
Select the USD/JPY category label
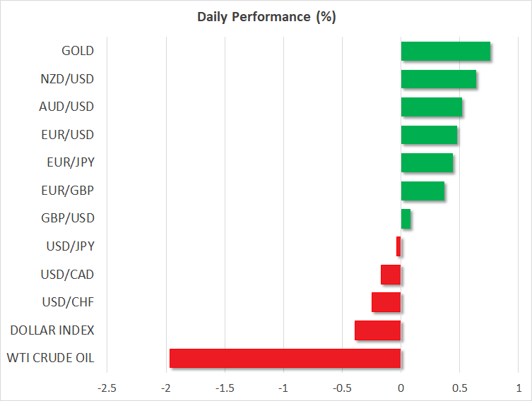68,246
